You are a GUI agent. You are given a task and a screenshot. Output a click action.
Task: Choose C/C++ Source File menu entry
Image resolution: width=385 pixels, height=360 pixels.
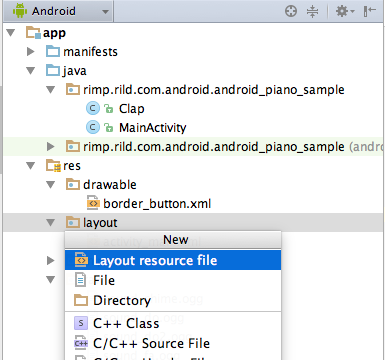click(173, 343)
